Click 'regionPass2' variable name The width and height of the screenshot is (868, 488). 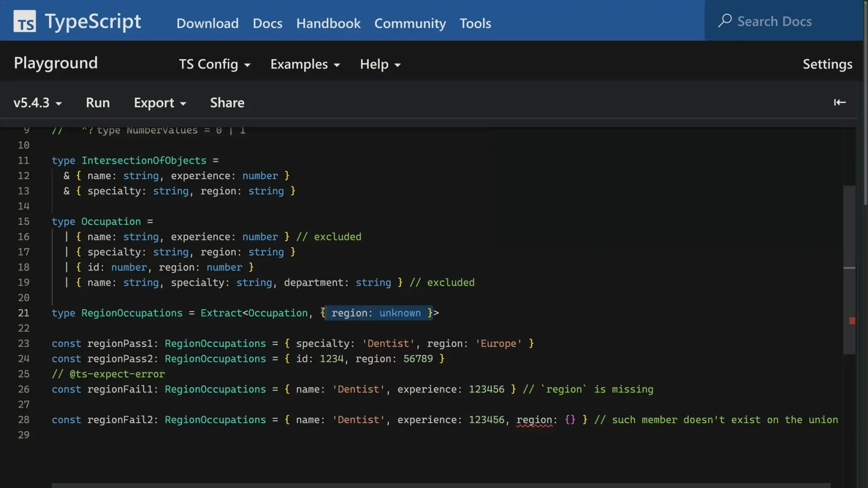[120, 358]
